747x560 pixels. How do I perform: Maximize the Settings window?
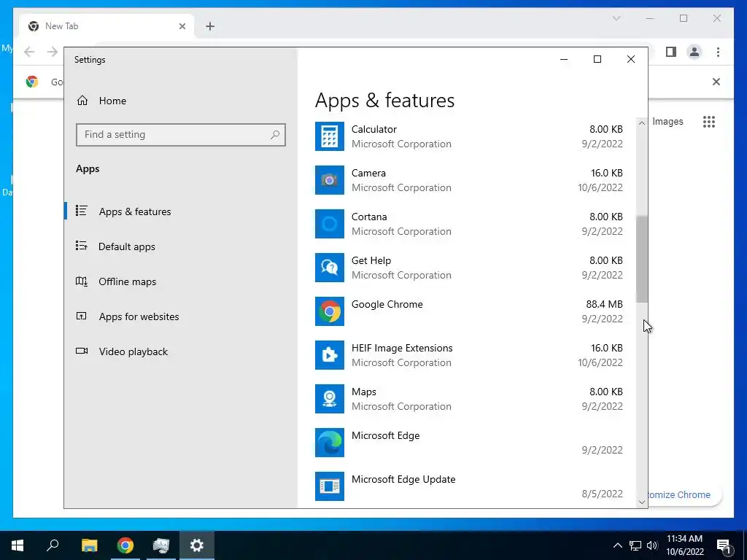pyautogui.click(x=597, y=59)
